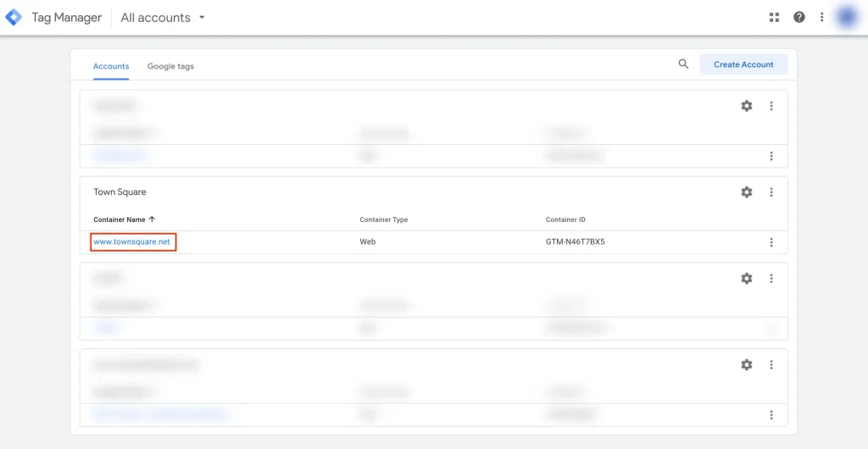The image size is (868, 449).
Task: Switch to the Accounts tab
Action: pos(111,66)
